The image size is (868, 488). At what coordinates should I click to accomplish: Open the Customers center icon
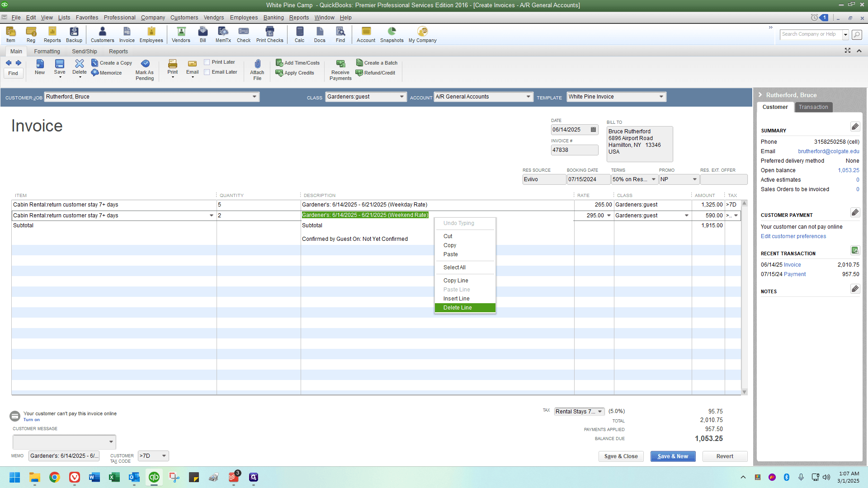[103, 34]
